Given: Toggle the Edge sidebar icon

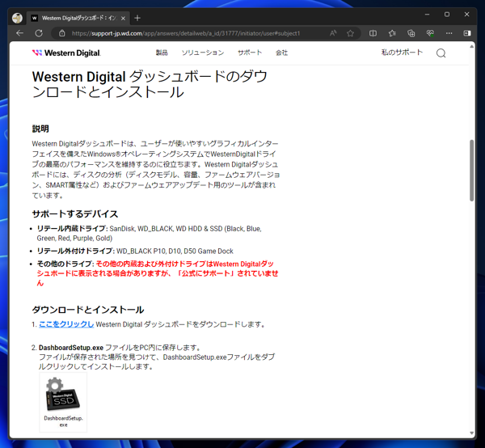Looking at the screenshot, I should (467, 33).
